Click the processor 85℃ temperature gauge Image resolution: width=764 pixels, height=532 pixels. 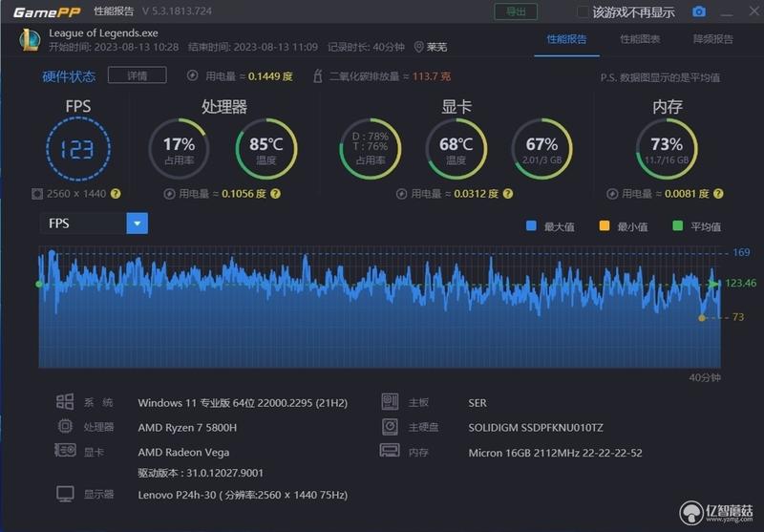click(x=266, y=149)
